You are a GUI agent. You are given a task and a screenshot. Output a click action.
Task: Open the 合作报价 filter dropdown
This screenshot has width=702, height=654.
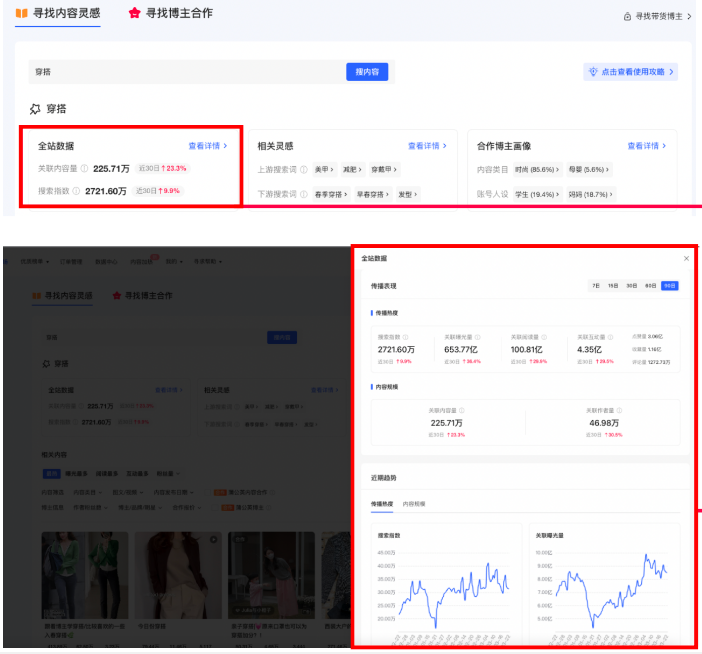tap(187, 508)
